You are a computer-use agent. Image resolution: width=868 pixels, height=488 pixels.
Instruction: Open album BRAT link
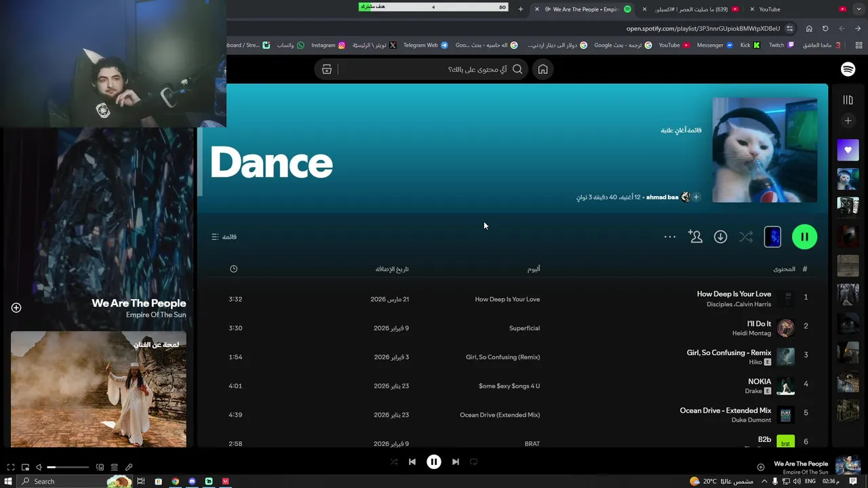532,444
